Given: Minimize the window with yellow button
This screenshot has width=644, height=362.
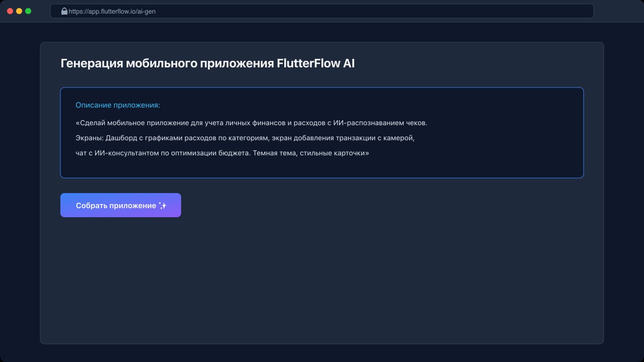Looking at the screenshot, I should click(x=19, y=11).
